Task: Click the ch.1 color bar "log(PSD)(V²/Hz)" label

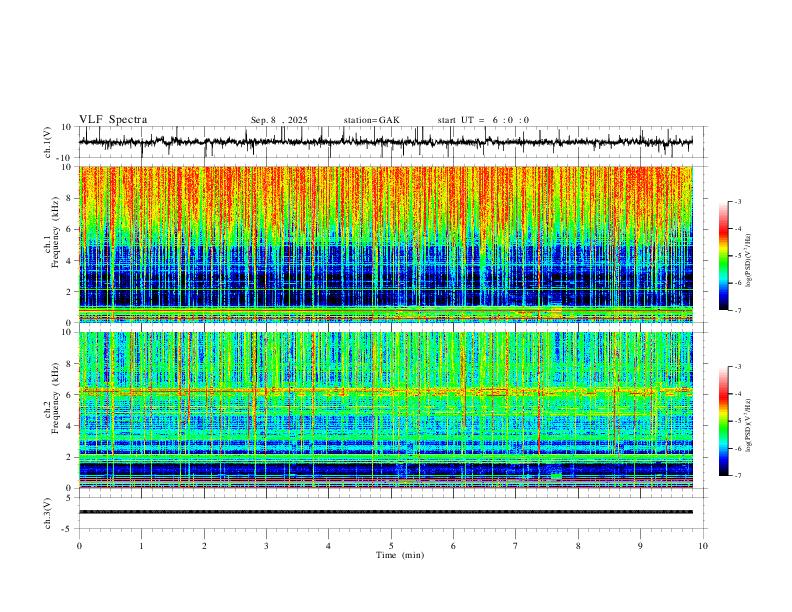Action: pos(748,261)
